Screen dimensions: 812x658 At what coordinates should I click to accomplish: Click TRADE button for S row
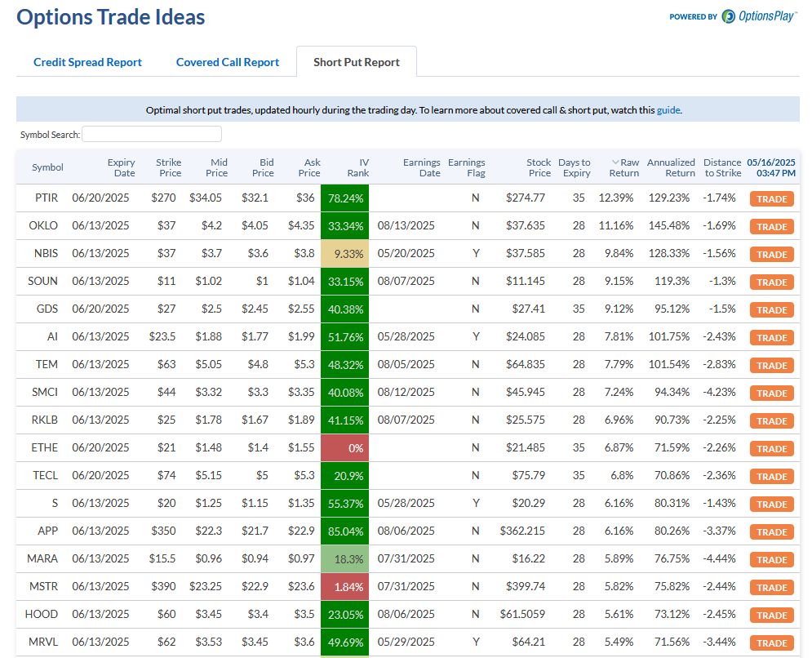coord(772,505)
